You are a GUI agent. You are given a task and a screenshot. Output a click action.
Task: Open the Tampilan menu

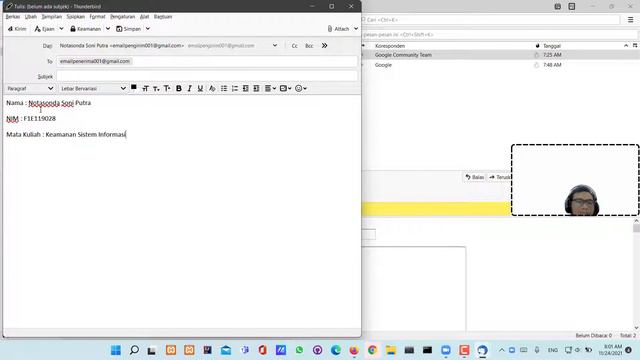(x=51, y=17)
